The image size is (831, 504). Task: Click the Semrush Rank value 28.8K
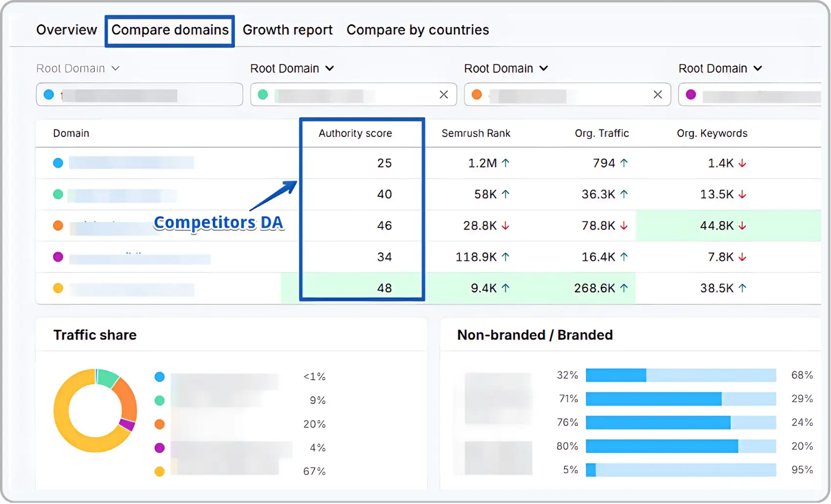coord(480,226)
